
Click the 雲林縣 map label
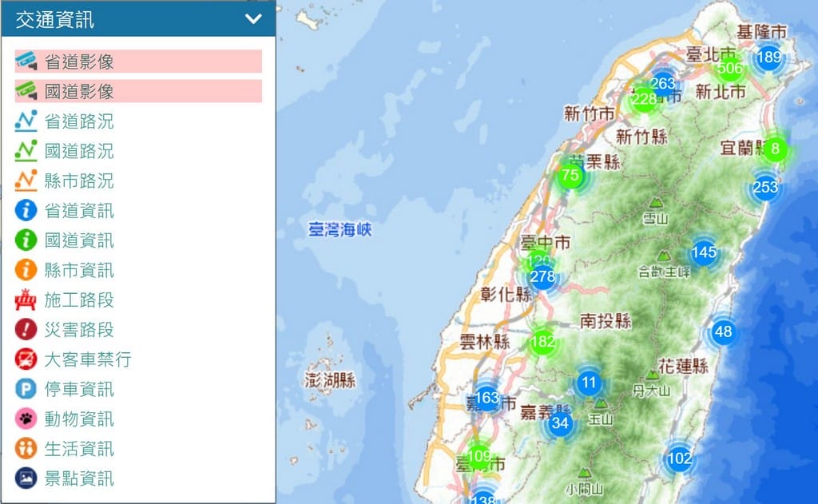pyautogui.click(x=485, y=343)
